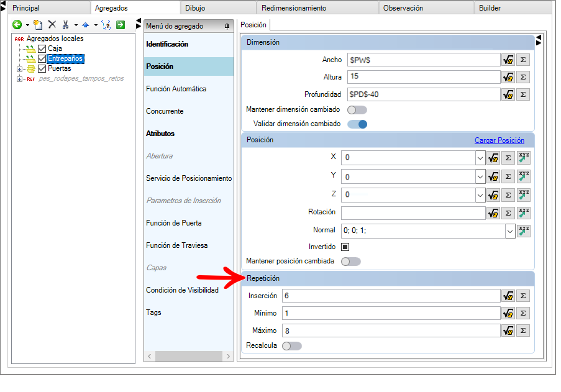The image size is (561, 392).
Task: Select Entrepaños in the tree
Action: pyautogui.click(x=65, y=58)
